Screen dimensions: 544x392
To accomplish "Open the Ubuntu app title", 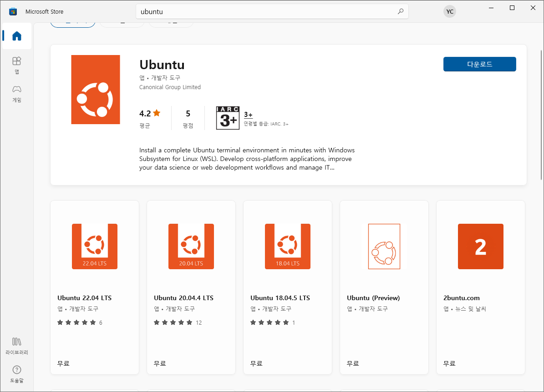I will point(162,65).
